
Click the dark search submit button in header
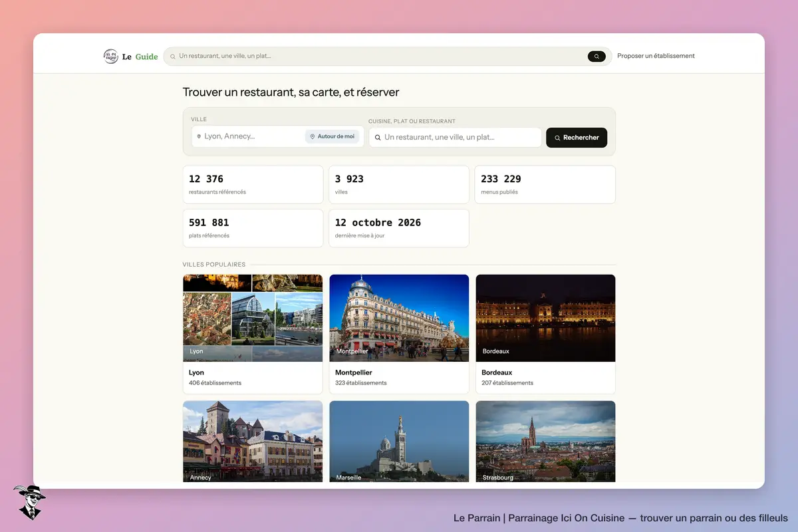[597, 57]
